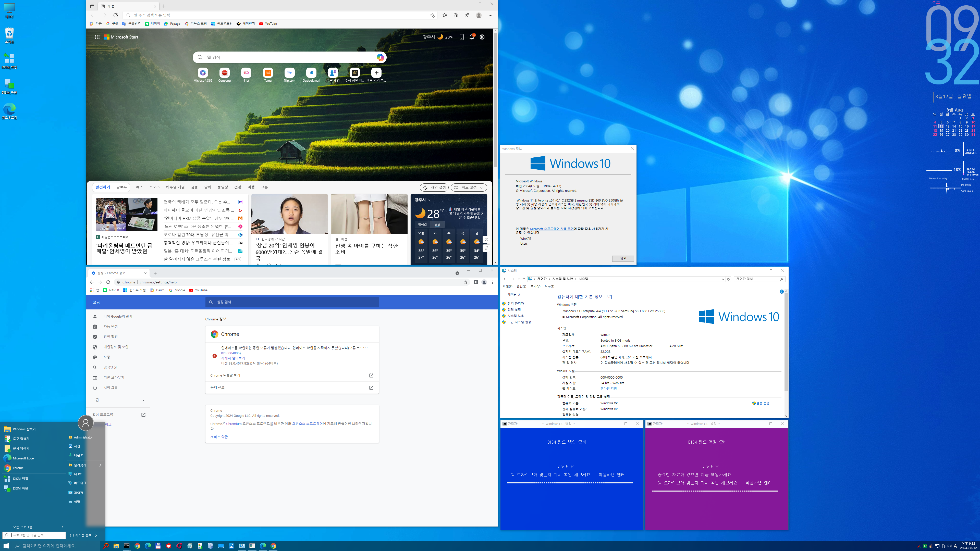The height and width of the screenshot is (551, 980).
Task: Click the Copilot icon in web search box
Action: pyautogui.click(x=380, y=57)
